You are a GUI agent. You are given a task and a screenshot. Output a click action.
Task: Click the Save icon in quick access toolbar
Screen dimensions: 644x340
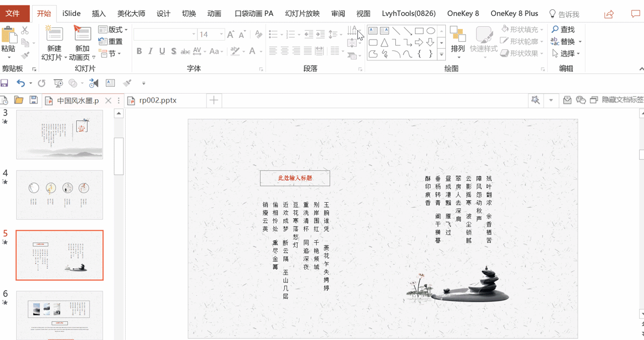(4, 83)
